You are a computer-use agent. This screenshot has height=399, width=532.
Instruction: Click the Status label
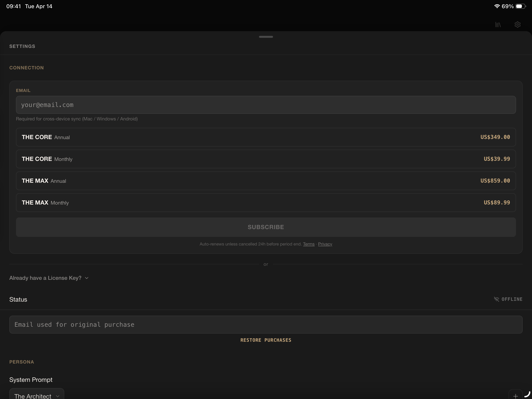click(x=18, y=299)
